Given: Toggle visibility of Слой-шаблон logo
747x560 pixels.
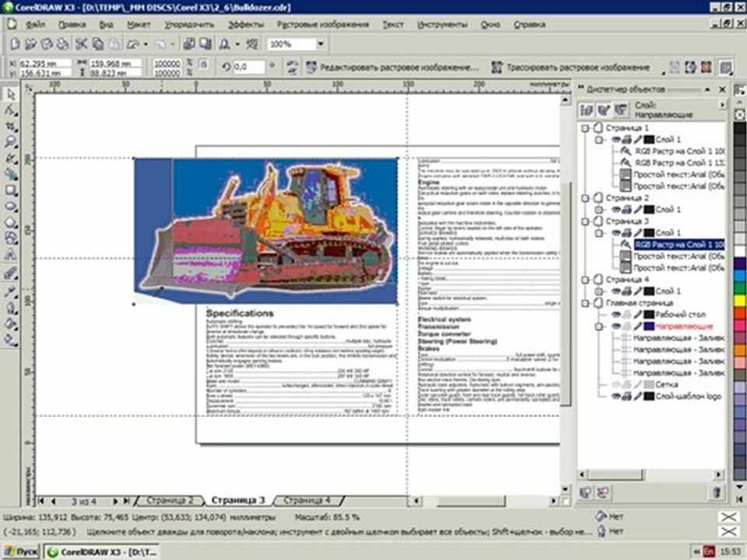Looking at the screenshot, I should click(615, 396).
